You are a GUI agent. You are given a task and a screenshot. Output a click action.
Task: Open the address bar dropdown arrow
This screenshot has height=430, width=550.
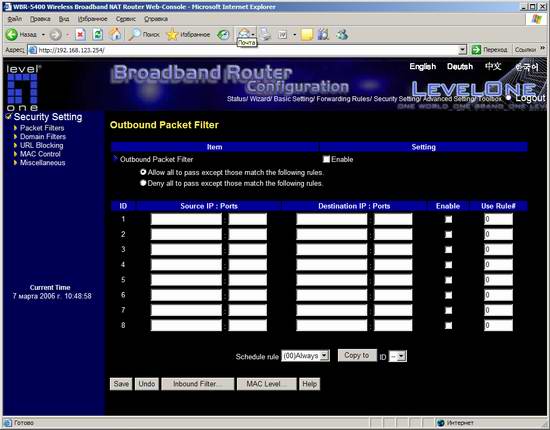click(x=463, y=50)
